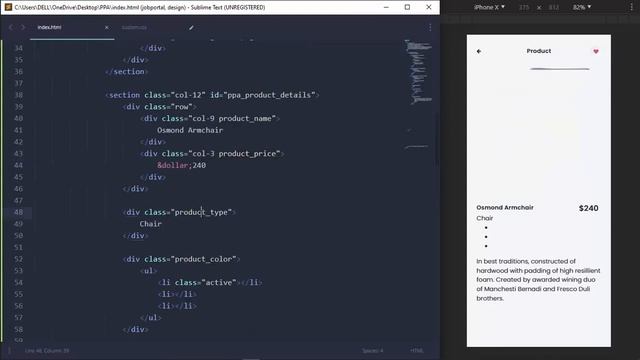
Task: Click the ppa_product_details id in code
Action: pyautogui.click(x=271, y=95)
